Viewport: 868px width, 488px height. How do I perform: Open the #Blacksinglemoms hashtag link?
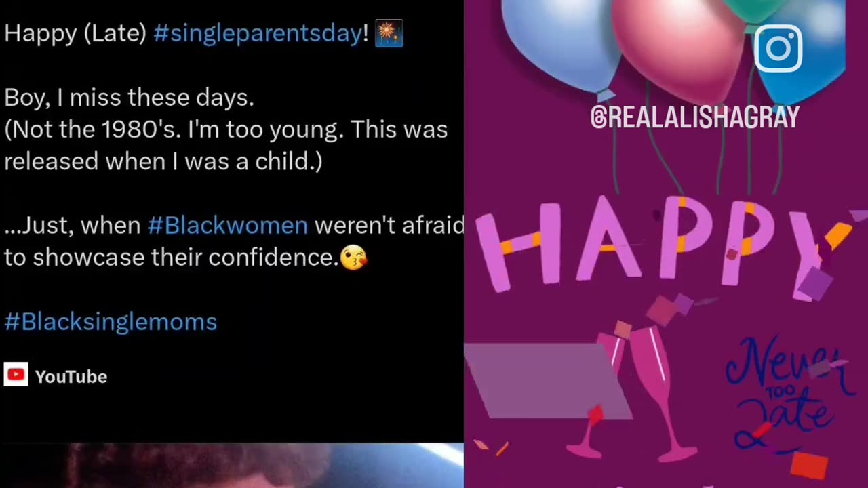(111, 321)
